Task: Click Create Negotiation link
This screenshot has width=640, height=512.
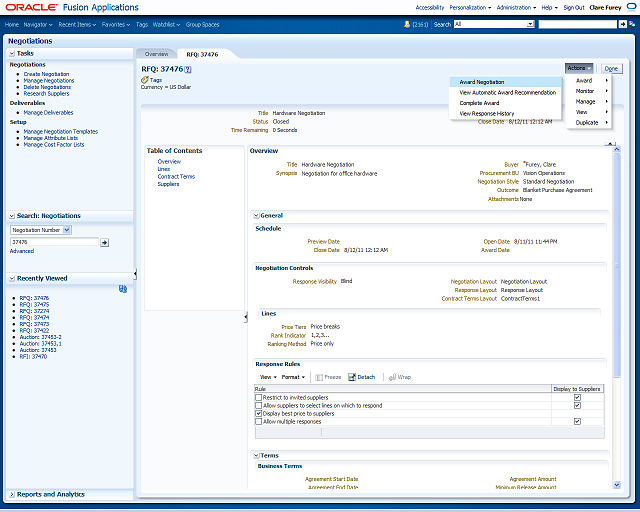Action: 47,74
